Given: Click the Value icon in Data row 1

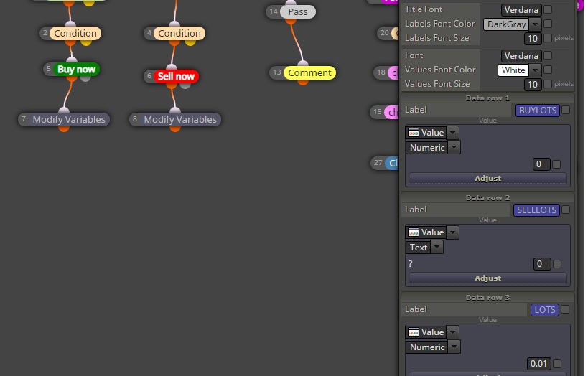Looking at the screenshot, I should [x=414, y=133].
